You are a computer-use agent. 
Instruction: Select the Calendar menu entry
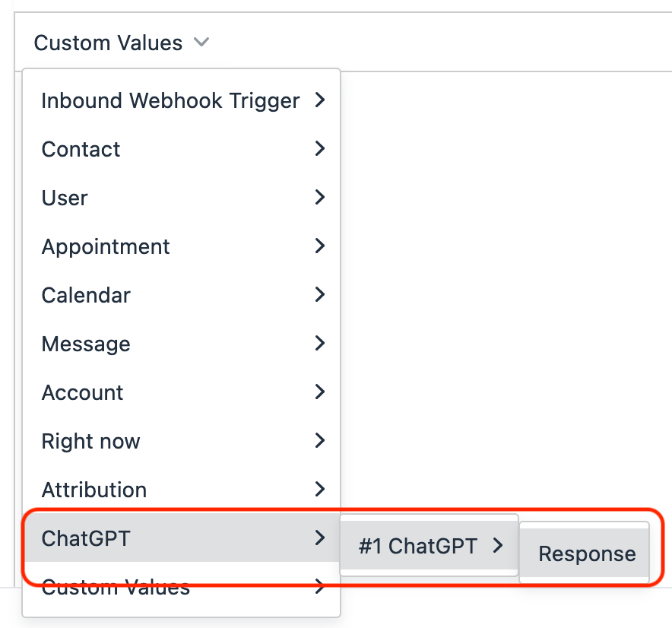point(86,295)
